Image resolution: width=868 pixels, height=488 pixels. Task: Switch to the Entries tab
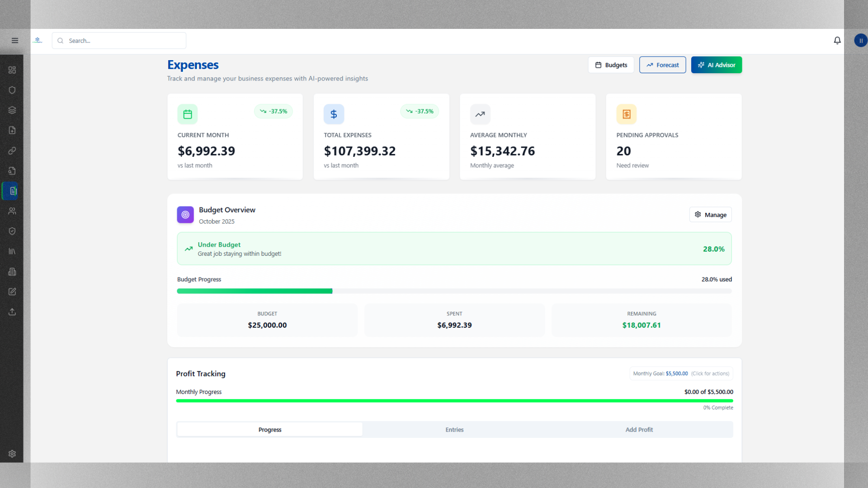[454, 429]
